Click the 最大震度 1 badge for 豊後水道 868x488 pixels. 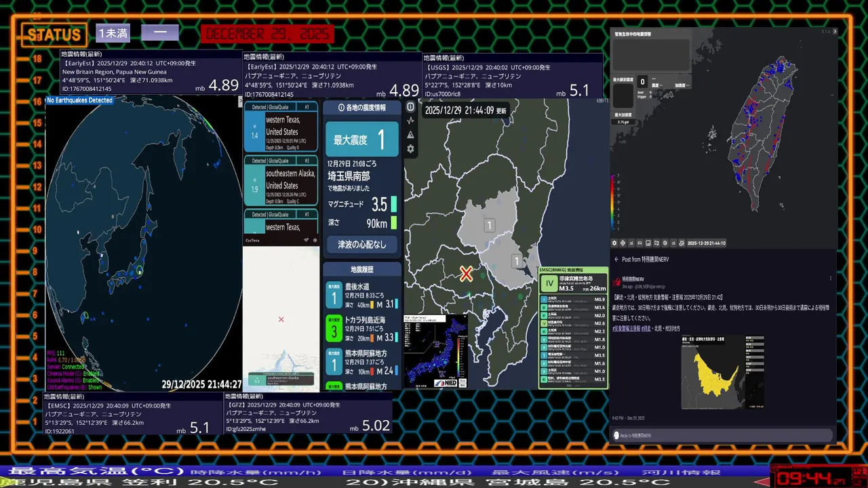[334, 296]
